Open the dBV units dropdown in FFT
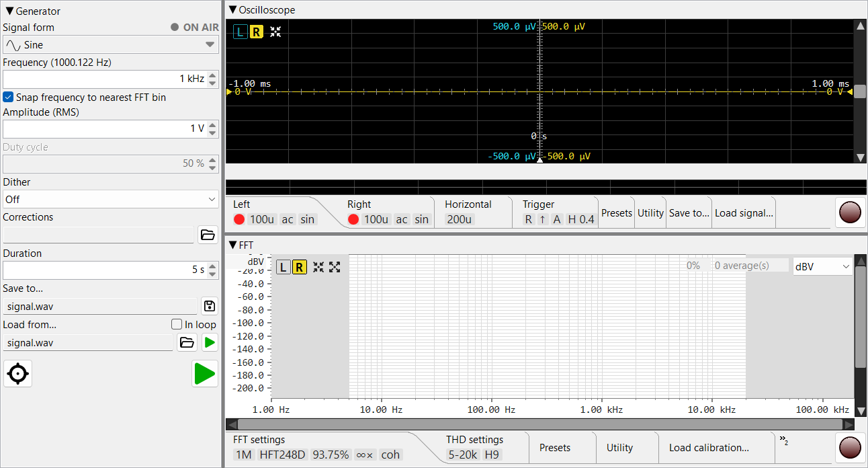This screenshot has width=868, height=468. click(822, 267)
